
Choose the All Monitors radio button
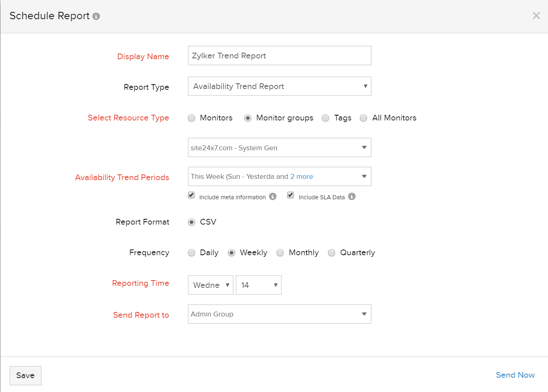[363, 118]
